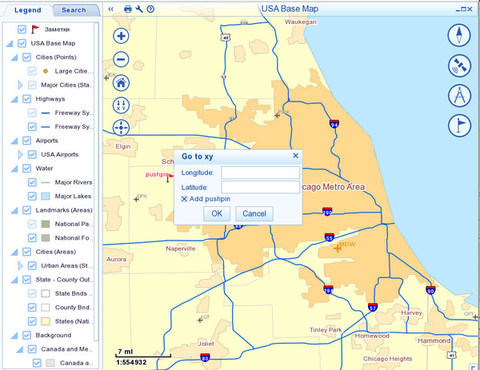The image size is (480, 370).
Task: Uncheck the Major Lakes layer checkbox
Action: [x=32, y=196]
